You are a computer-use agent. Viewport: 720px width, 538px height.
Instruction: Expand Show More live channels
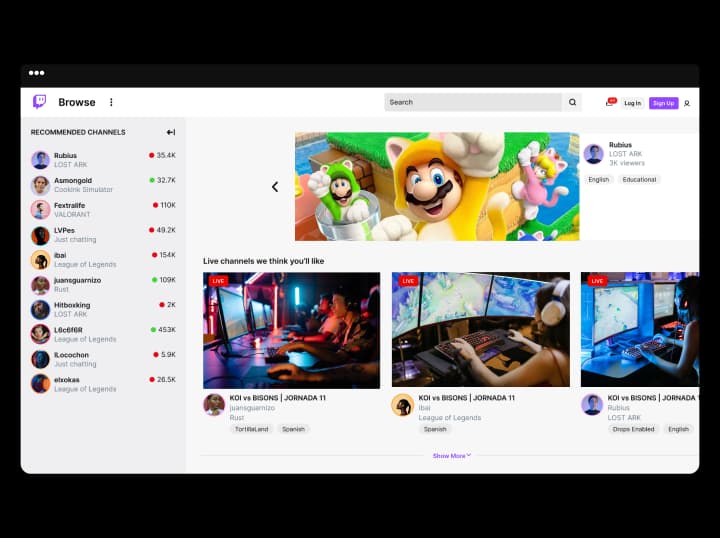coord(452,456)
